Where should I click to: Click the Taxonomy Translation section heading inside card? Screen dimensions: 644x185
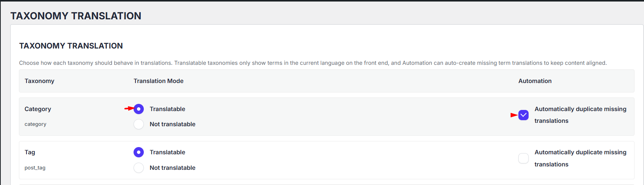(x=71, y=46)
